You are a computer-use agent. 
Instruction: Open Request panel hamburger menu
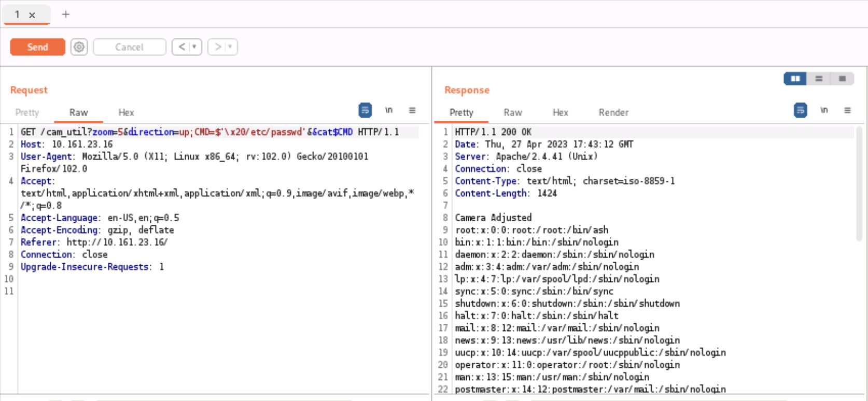click(412, 110)
